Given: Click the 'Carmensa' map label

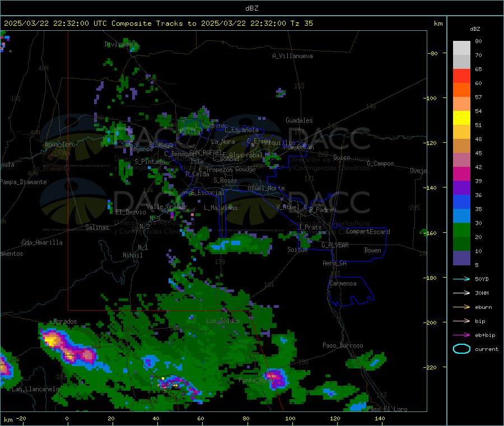Looking at the screenshot, I should point(343,283).
